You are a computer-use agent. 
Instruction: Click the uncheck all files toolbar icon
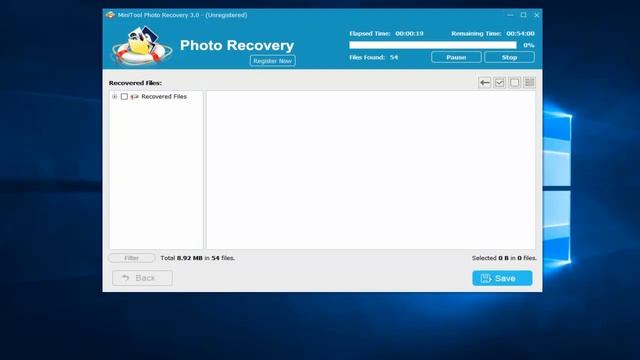pyautogui.click(x=515, y=83)
